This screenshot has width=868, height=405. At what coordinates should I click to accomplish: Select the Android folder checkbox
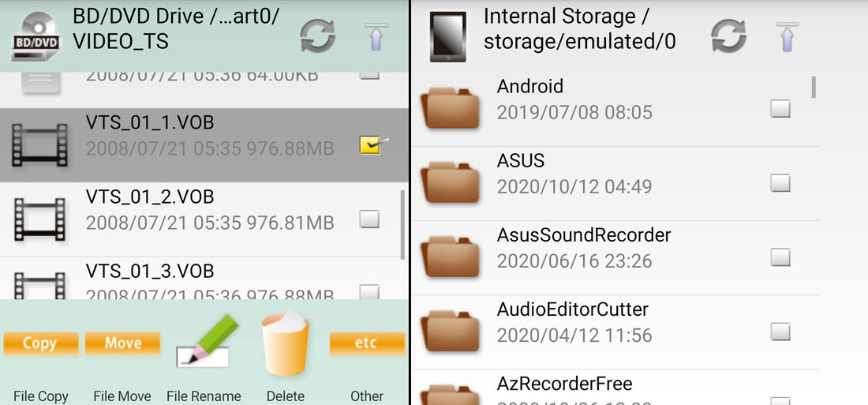[780, 109]
